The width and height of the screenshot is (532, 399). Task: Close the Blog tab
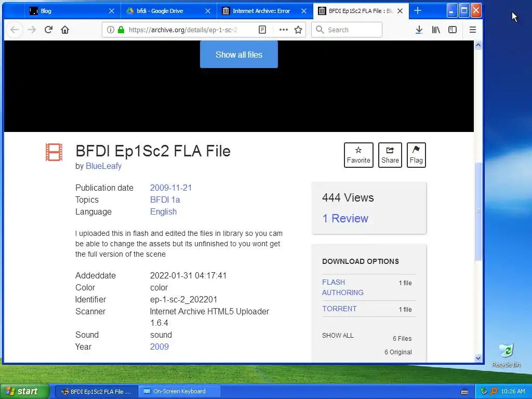[x=111, y=11]
